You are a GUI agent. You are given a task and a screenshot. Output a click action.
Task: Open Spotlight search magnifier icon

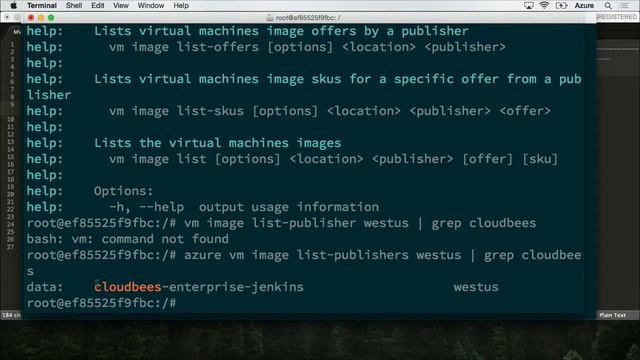coord(608,6)
